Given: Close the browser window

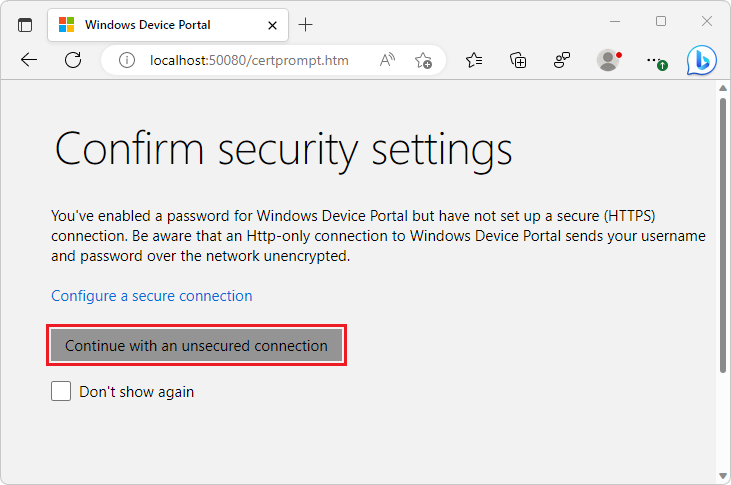Looking at the screenshot, I should point(707,21).
